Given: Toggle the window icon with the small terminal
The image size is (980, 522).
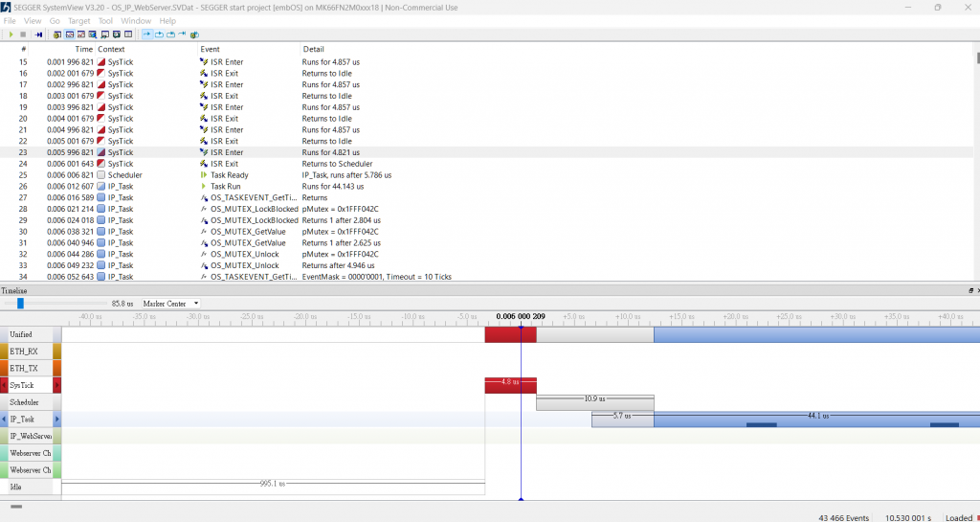Looking at the screenshot, I should [104, 34].
